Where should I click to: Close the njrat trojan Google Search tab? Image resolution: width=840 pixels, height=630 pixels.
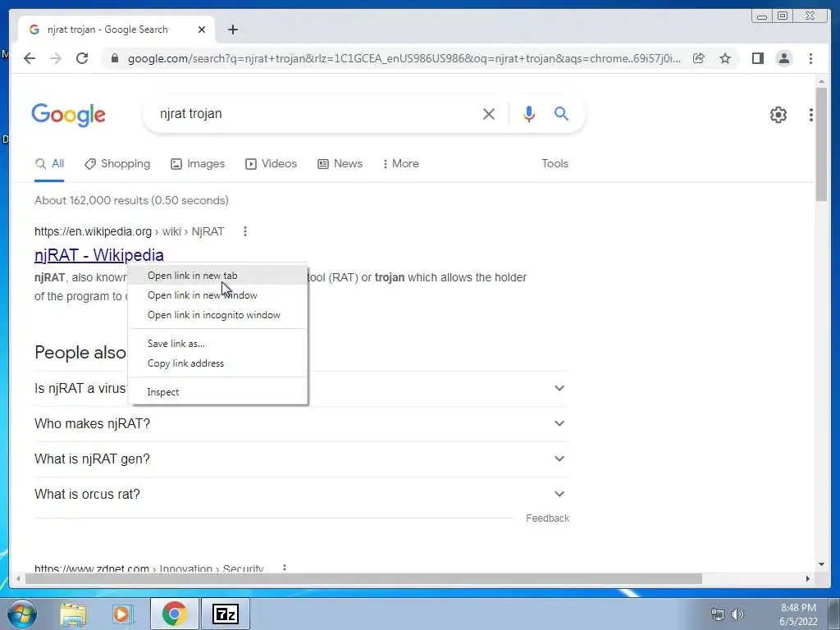[202, 30]
